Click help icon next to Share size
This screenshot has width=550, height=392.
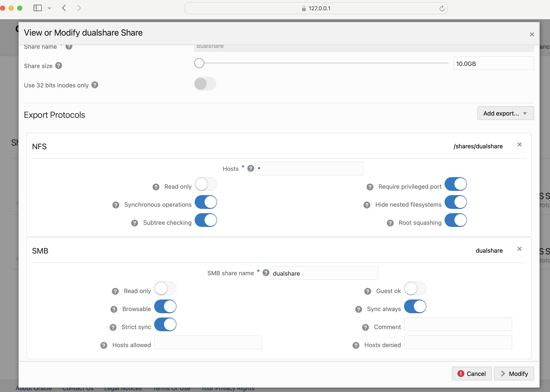(59, 66)
